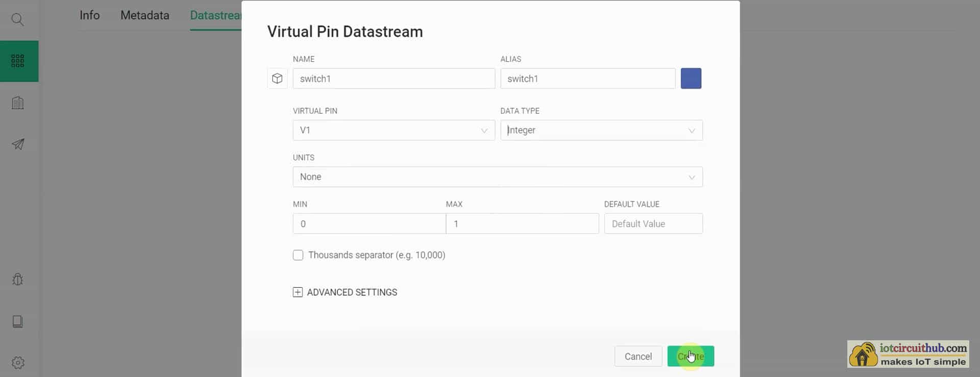Screen dimensions: 980x377
Task: Switch to the Metadata tab
Action: click(145, 15)
